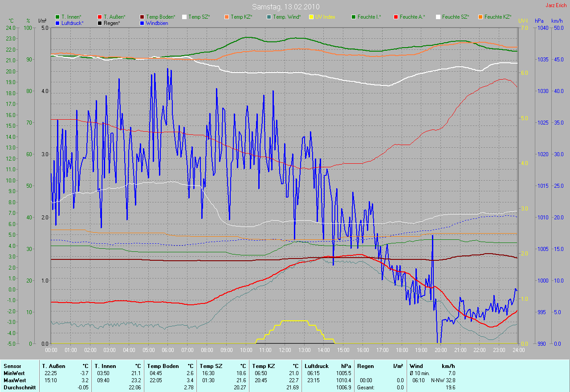This screenshot has width=570, height=392.
Task: Click the 12:00 time axis marker
Action: click(285, 350)
